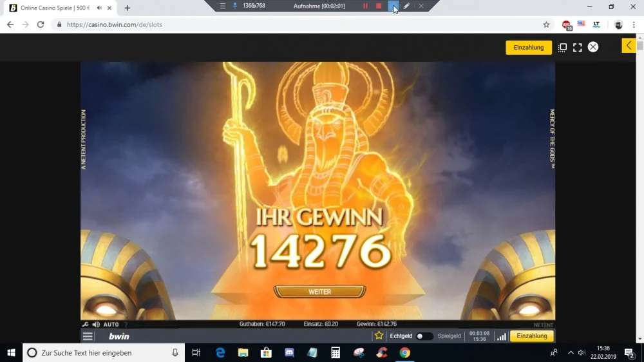Image resolution: width=644 pixels, height=362 pixels.
Task: Open Microsoft Store from taskbar
Action: tap(266, 352)
